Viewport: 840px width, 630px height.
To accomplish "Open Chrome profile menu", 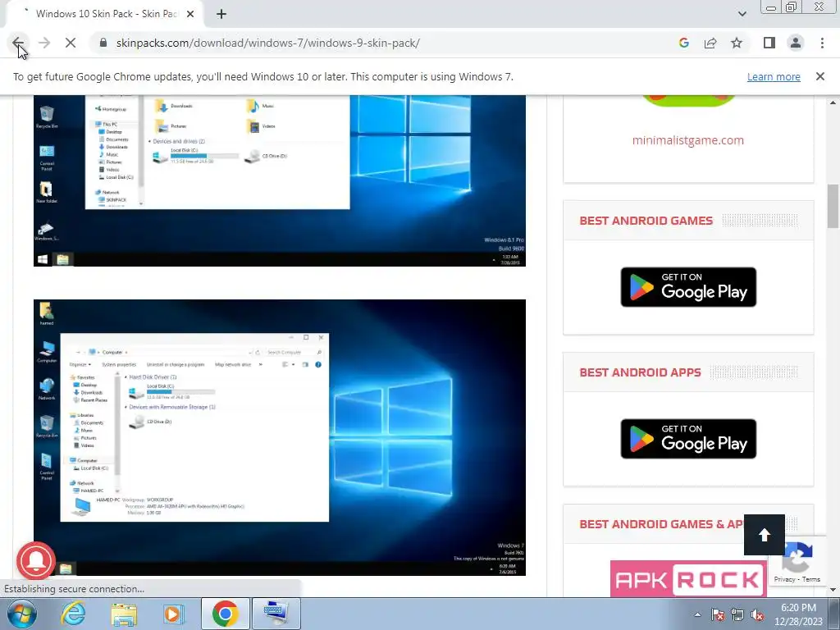I will point(796,43).
